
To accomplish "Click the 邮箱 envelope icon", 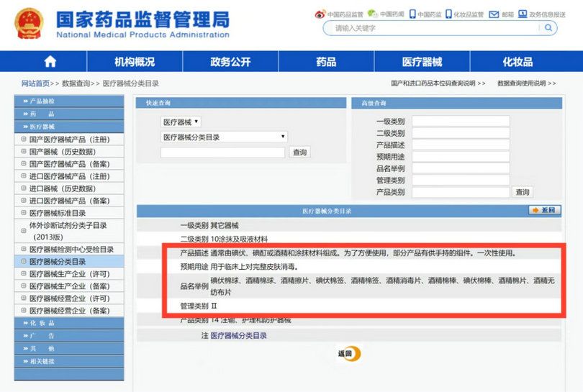I will [x=494, y=14].
